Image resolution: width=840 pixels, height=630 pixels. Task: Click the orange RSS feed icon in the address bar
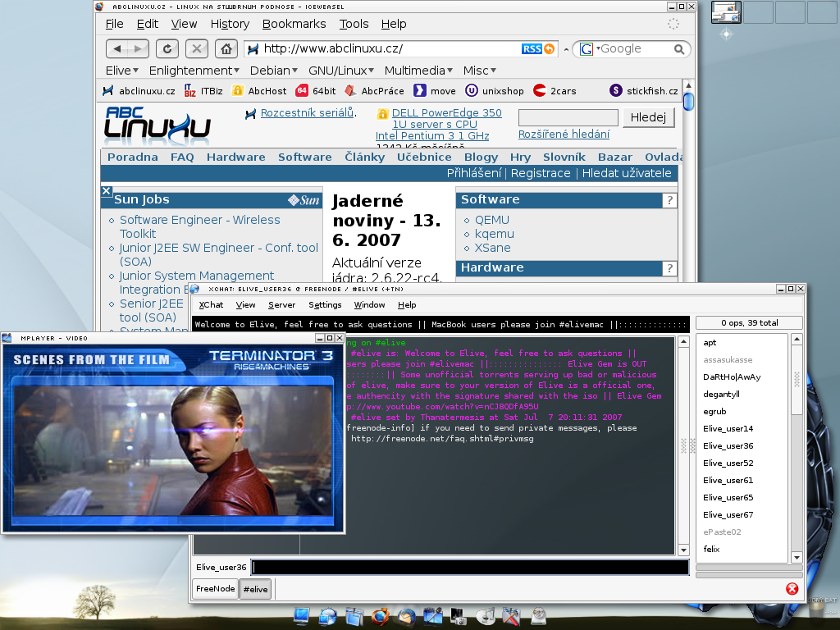(x=549, y=48)
